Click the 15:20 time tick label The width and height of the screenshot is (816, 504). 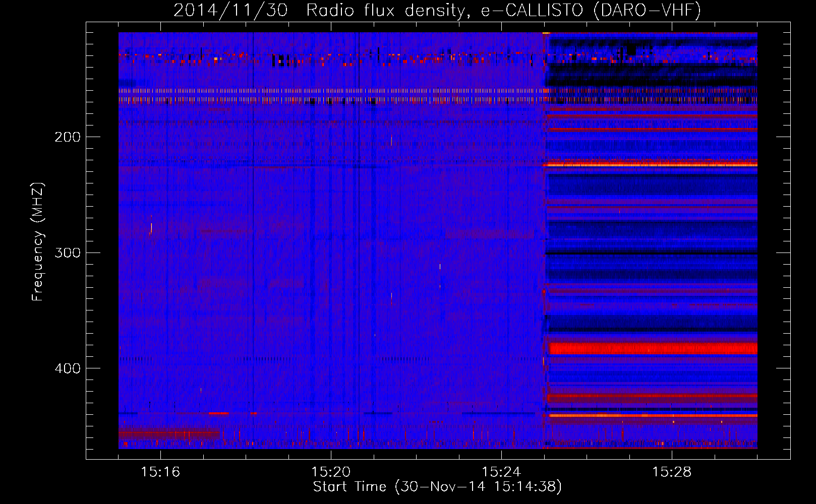[331, 472]
